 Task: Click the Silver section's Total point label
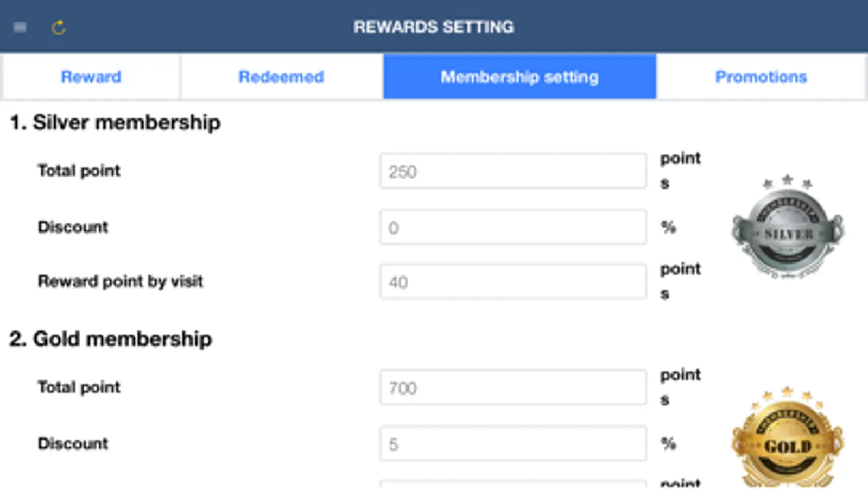(x=79, y=171)
